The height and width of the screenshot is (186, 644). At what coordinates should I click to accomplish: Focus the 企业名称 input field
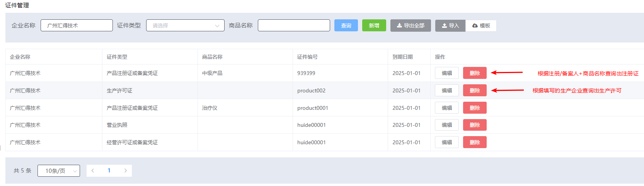coord(77,26)
